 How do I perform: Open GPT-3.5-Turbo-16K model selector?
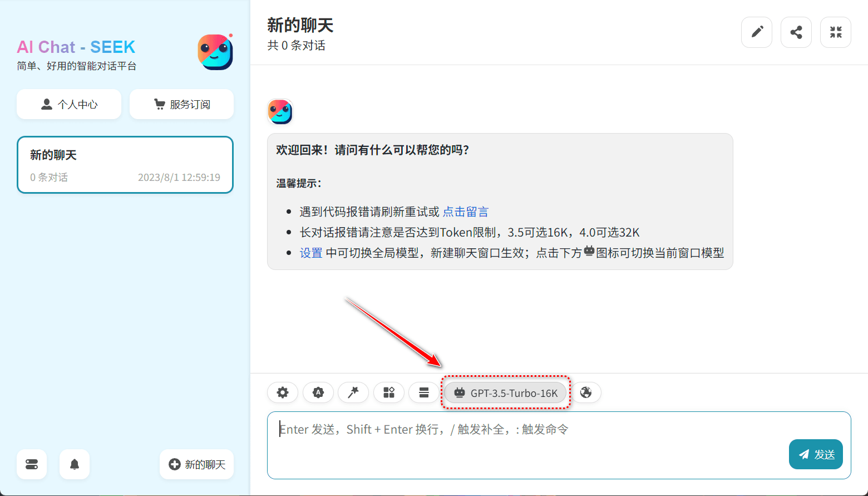tap(506, 393)
